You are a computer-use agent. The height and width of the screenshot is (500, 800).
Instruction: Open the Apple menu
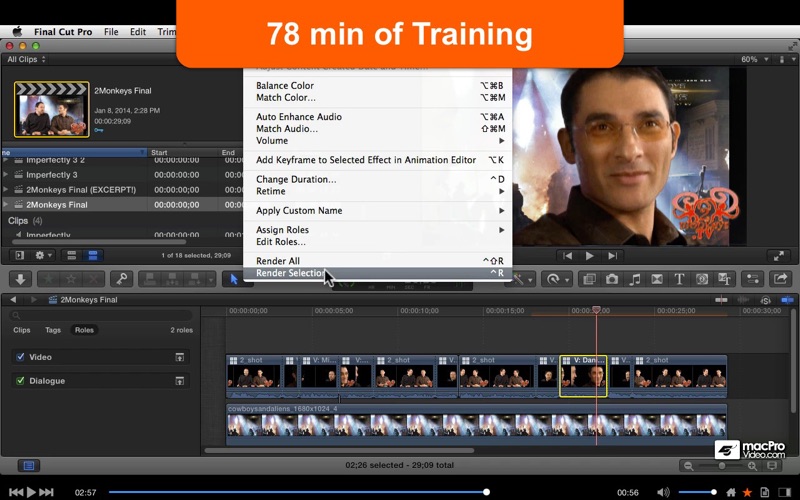coord(17,32)
